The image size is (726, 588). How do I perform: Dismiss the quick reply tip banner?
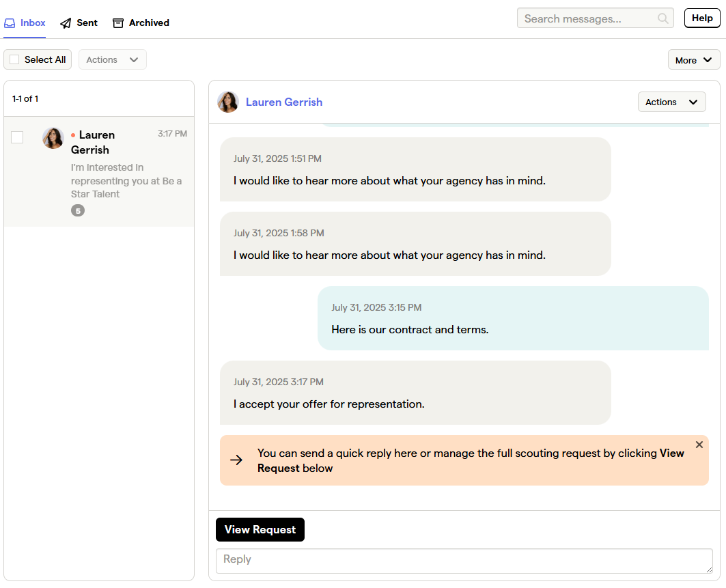pyautogui.click(x=699, y=445)
